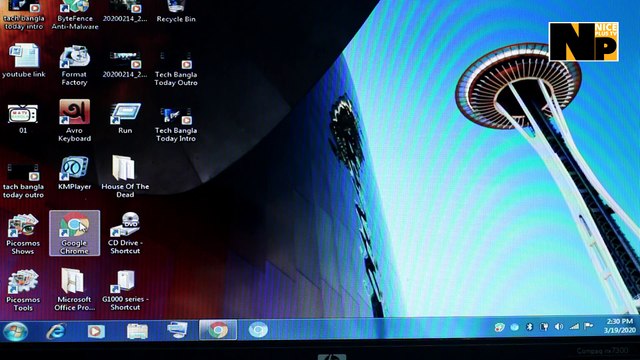Open the 'Microsoft Office Pro...' folder
640x360 pixels.
[x=74, y=290]
